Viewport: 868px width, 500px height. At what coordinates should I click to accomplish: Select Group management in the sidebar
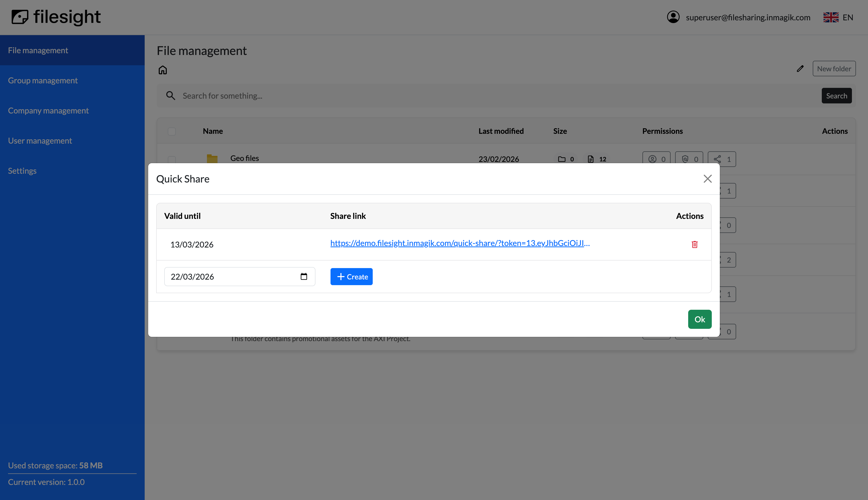pyautogui.click(x=43, y=80)
